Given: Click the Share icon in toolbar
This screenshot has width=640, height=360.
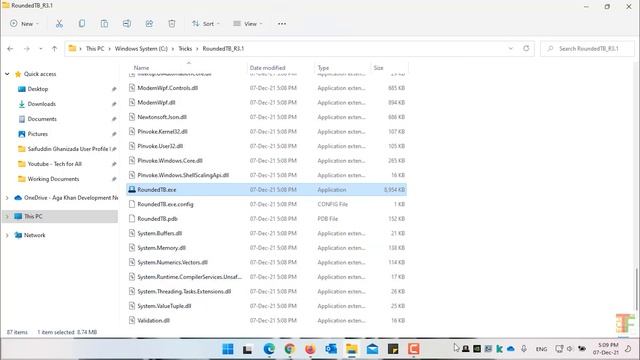Looking at the screenshot, I should [149, 24].
